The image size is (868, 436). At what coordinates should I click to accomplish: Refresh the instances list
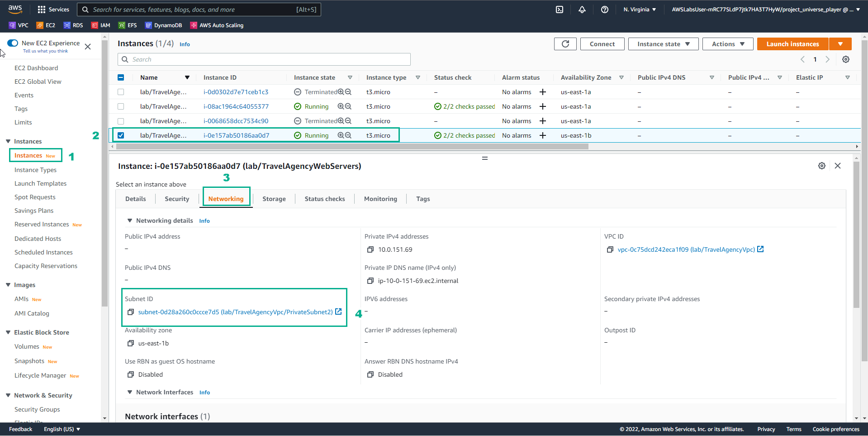[565, 44]
